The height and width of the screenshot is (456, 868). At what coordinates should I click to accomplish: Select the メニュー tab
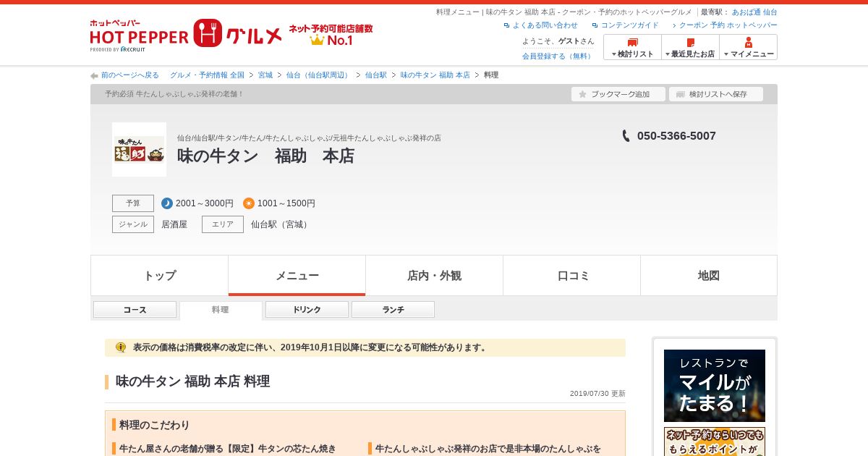[x=297, y=276]
